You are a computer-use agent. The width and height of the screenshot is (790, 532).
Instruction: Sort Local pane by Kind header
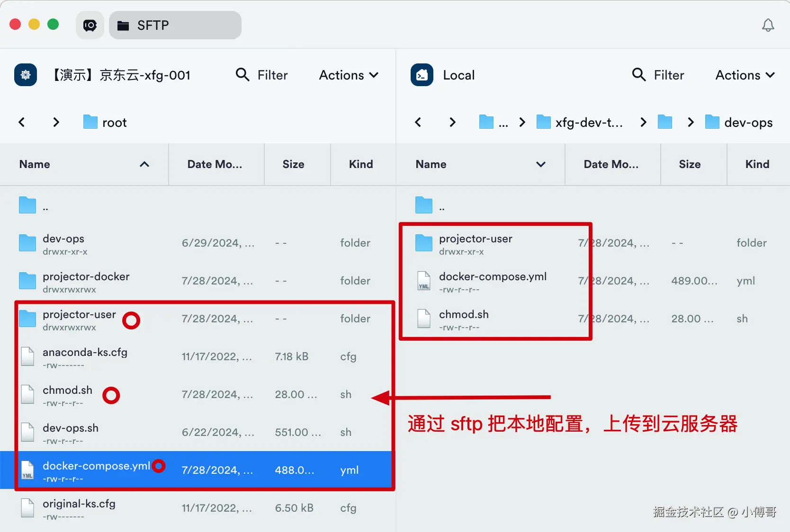point(758,164)
